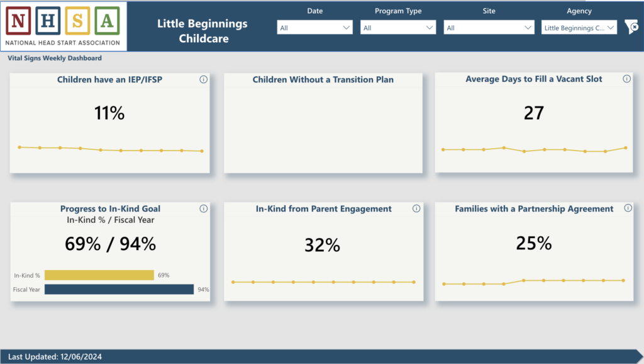Screen dimensions: 644x364
Task: Open the Date filter dropdown
Action: click(315, 28)
